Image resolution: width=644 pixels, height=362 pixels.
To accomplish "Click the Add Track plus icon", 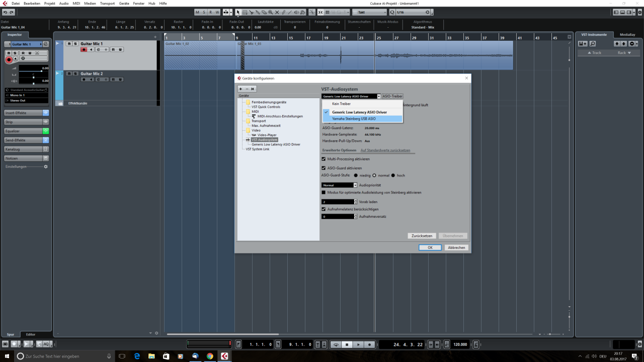I will pos(155,37).
